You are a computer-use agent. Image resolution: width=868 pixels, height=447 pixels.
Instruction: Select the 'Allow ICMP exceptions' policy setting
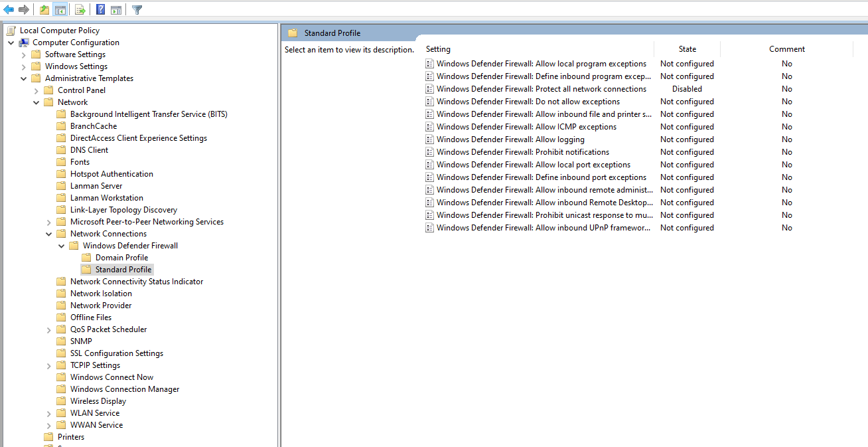[x=526, y=127]
